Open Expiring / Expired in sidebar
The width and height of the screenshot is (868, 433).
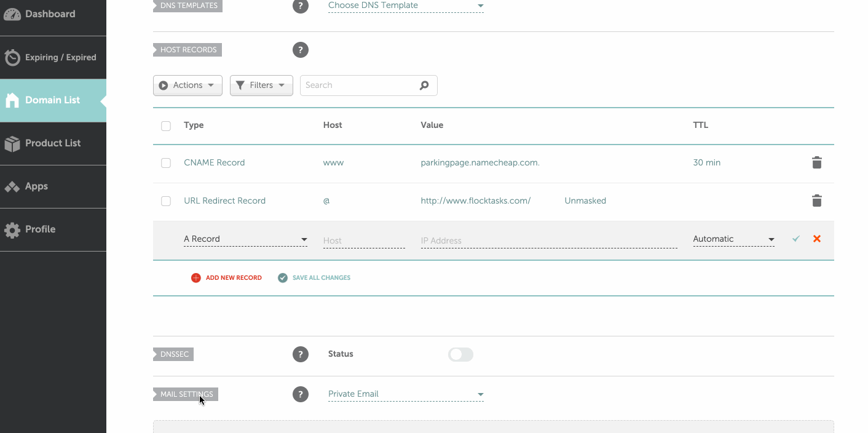click(x=53, y=57)
